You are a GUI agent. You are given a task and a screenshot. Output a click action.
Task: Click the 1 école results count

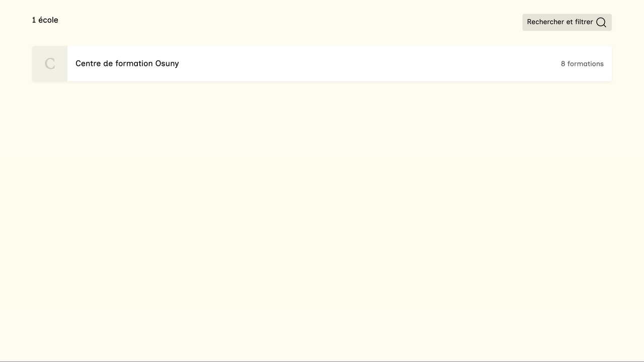coord(45,20)
